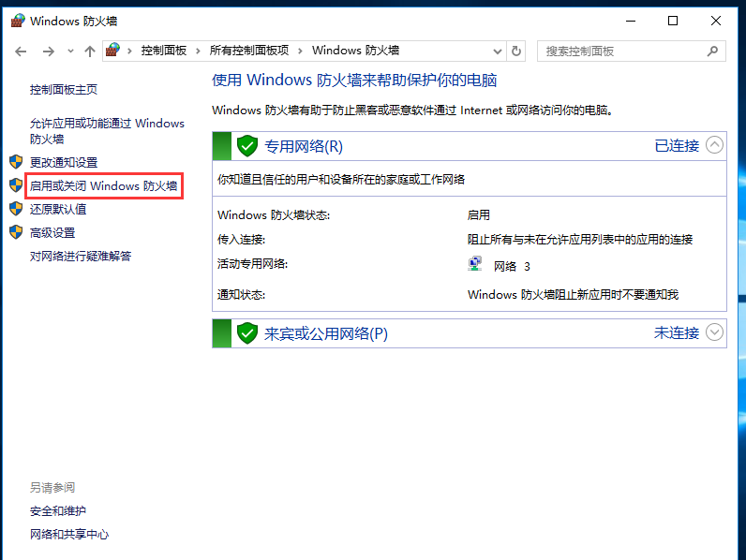746x560 pixels.
Task: Open 启用或关闭 Windows 防火墙 link
Action: 103,185
